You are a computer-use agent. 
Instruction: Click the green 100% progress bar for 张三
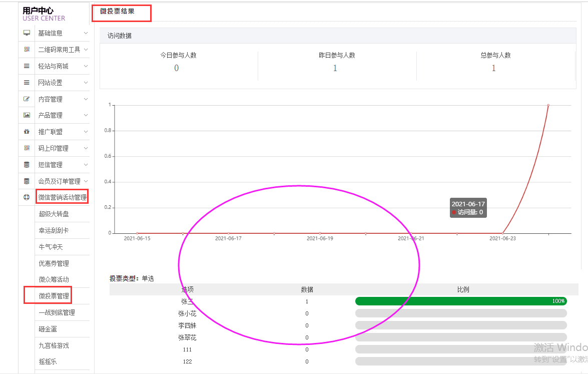(460, 301)
